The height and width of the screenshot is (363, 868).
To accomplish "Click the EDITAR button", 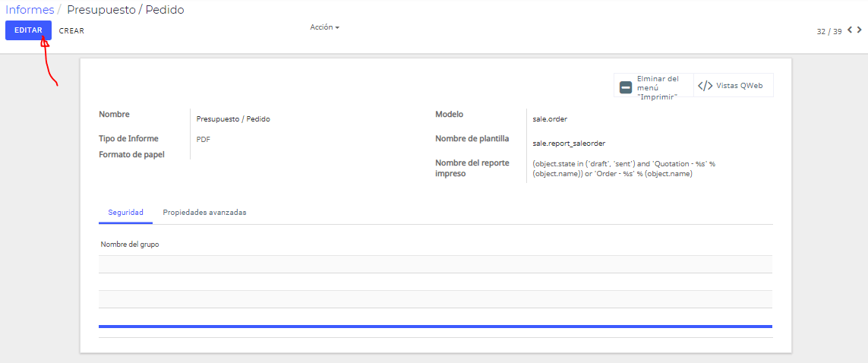I will 28,30.
